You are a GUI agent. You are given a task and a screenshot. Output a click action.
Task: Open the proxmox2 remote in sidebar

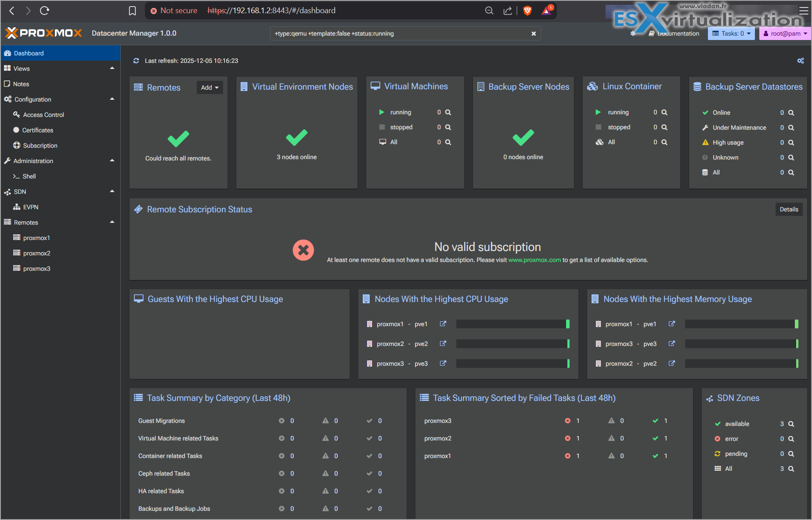(x=36, y=253)
